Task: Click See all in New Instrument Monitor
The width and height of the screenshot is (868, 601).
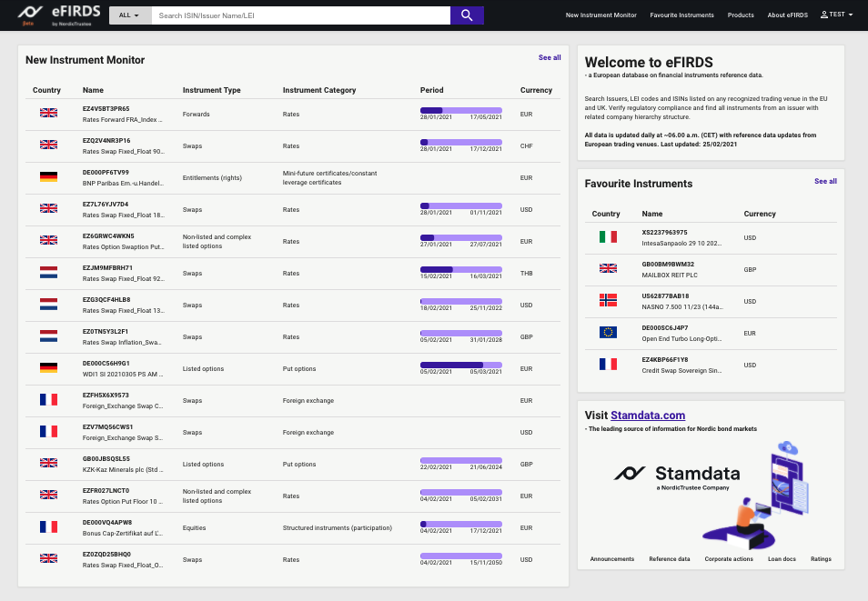Action: 550,57
